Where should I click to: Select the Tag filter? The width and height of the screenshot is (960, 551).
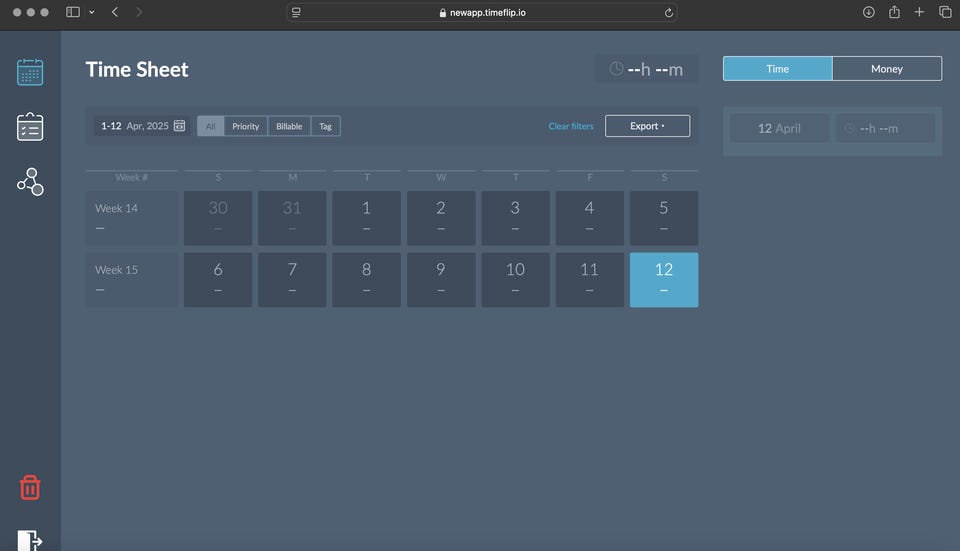(326, 126)
